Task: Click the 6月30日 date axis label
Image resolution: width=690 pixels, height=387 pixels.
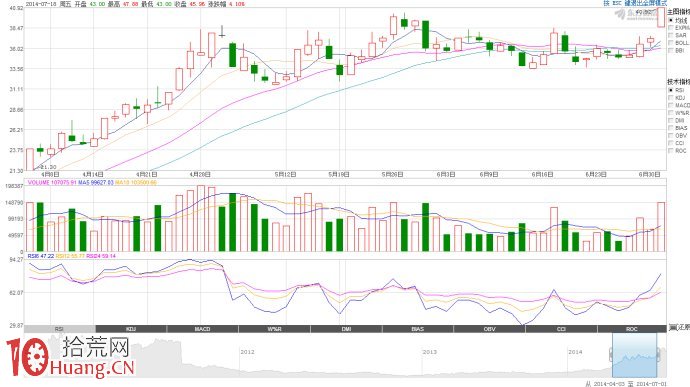Action: pyautogui.click(x=650, y=174)
